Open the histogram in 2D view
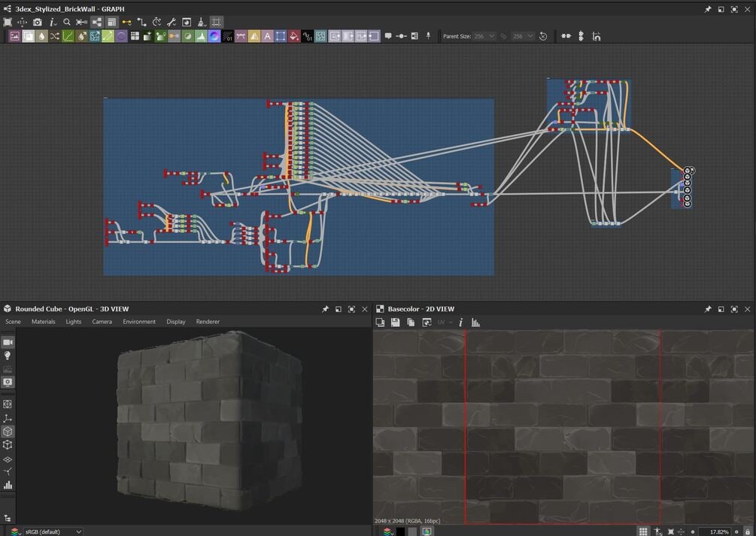756x536 pixels. click(x=475, y=323)
